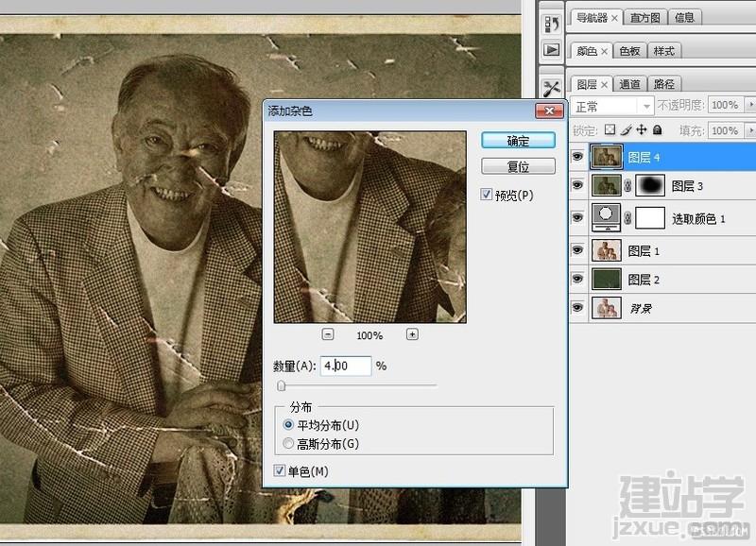Open the tool presets dock icon

(551, 88)
